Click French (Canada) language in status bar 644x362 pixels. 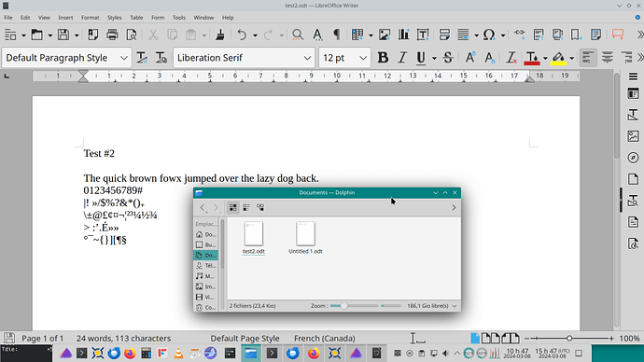(325, 338)
